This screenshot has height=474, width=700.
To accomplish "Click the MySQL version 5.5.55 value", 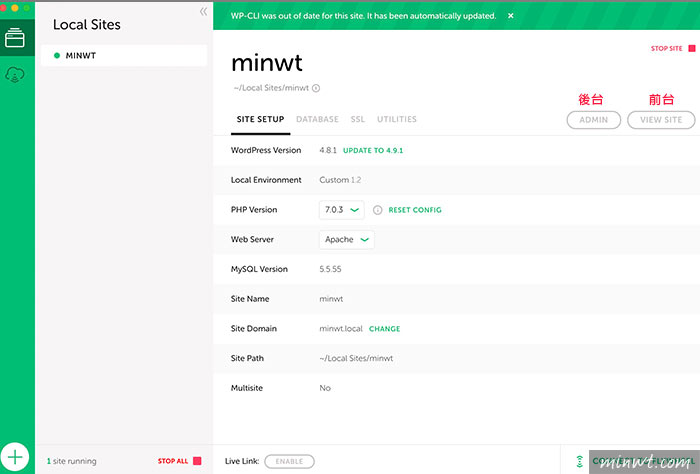I will point(330,269).
